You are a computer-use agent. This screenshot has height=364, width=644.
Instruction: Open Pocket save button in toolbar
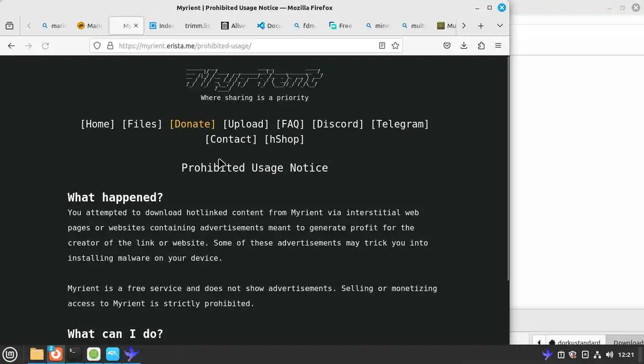tap(447, 45)
